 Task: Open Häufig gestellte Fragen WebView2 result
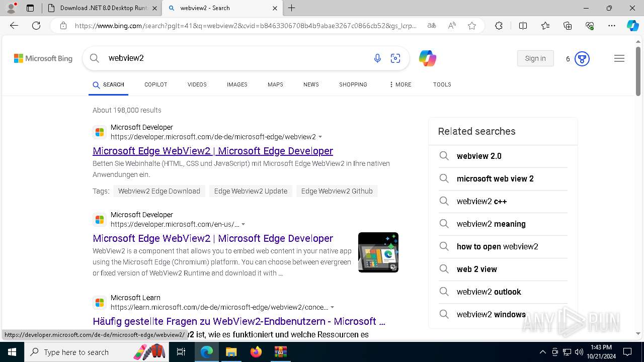(239, 321)
